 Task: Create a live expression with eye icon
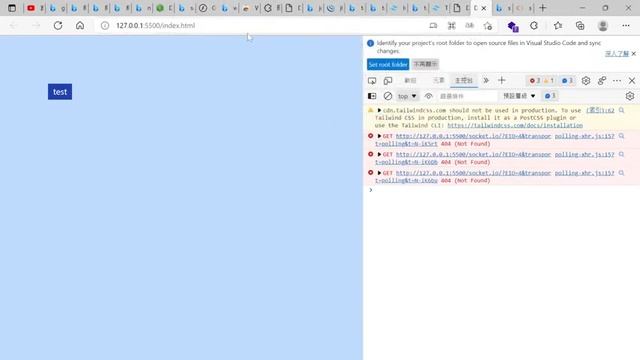click(x=428, y=96)
